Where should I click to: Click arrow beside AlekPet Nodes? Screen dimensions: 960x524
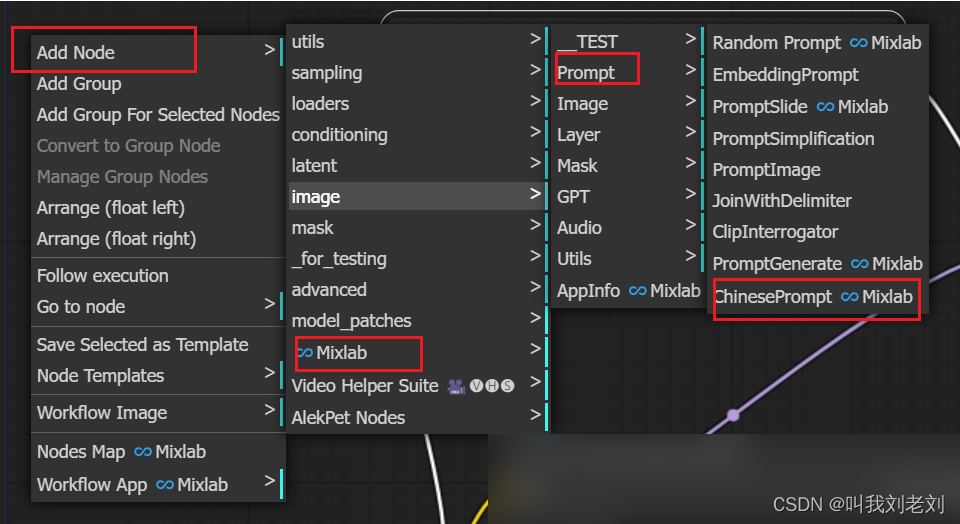pyautogui.click(x=536, y=415)
